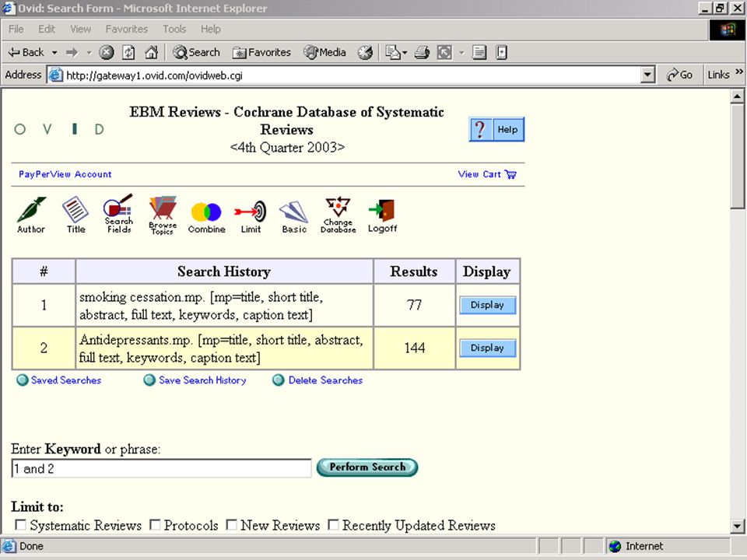Expand the Links toolbar chevron
The width and height of the screenshot is (747, 560).
click(x=739, y=72)
